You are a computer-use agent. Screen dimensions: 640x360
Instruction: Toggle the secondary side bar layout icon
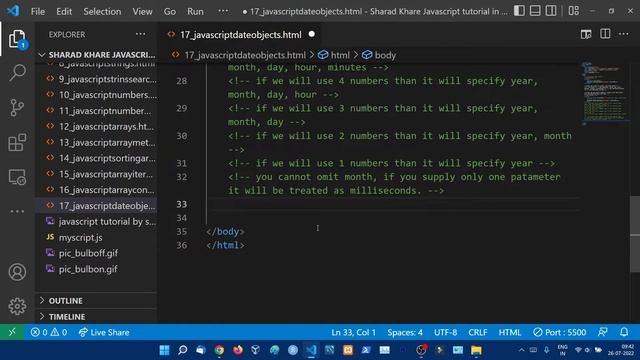pyautogui.click(x=551, y=11)
